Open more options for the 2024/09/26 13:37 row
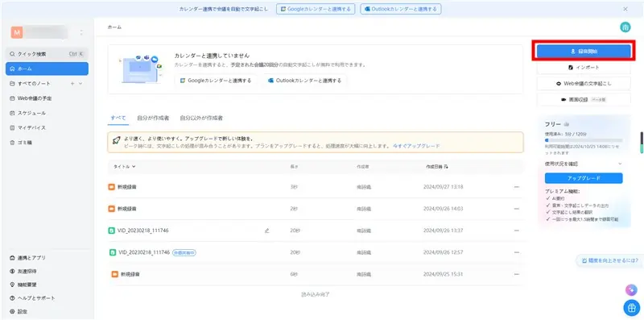The height and width of the screenshot is (320, 644). click(x=516, y=231)
